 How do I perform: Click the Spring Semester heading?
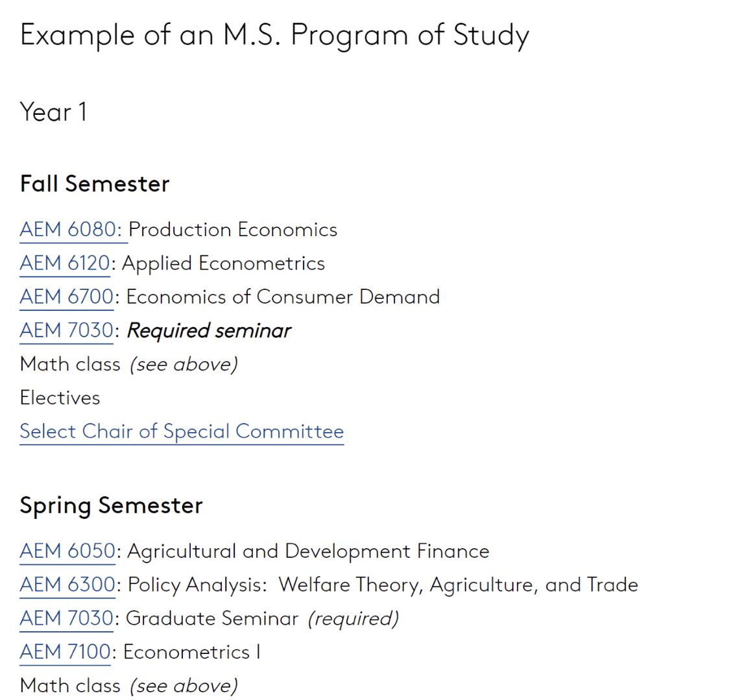(111, 505)
